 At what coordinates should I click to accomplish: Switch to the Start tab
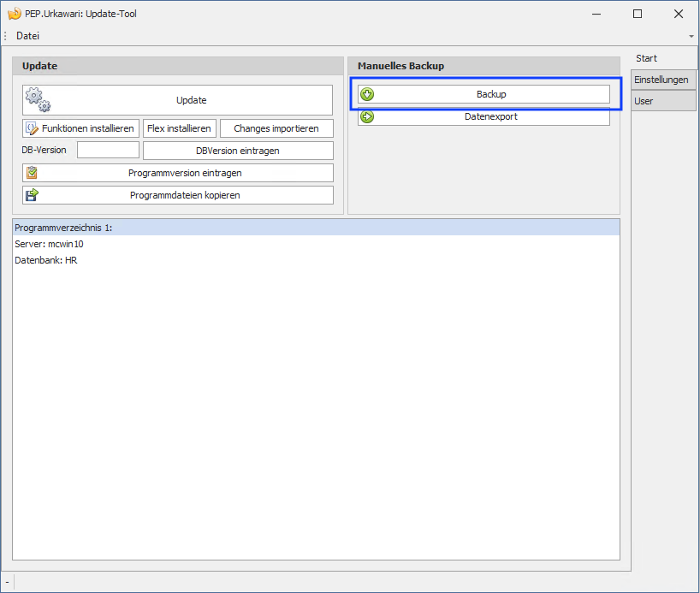point(647,58)
